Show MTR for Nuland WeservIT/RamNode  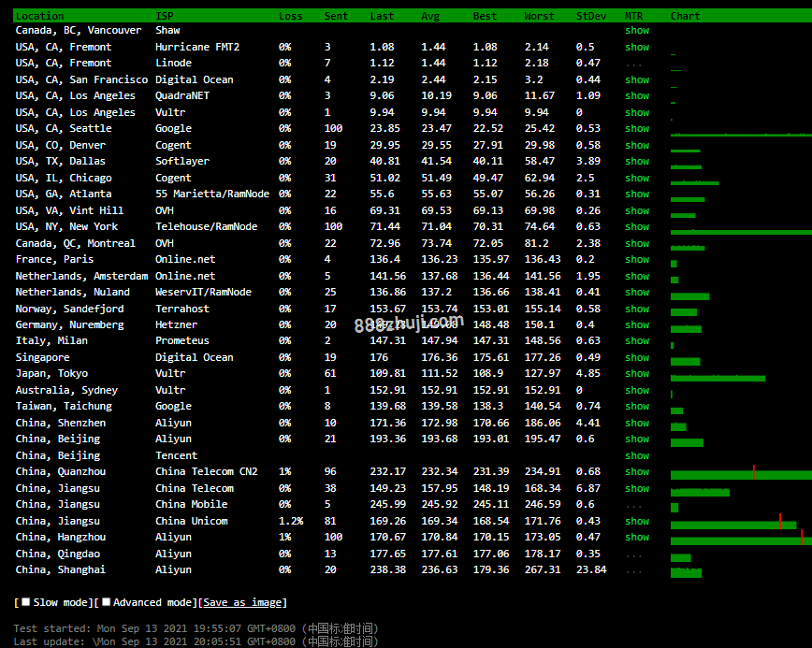pyautogui.click(x=637, y=292)
